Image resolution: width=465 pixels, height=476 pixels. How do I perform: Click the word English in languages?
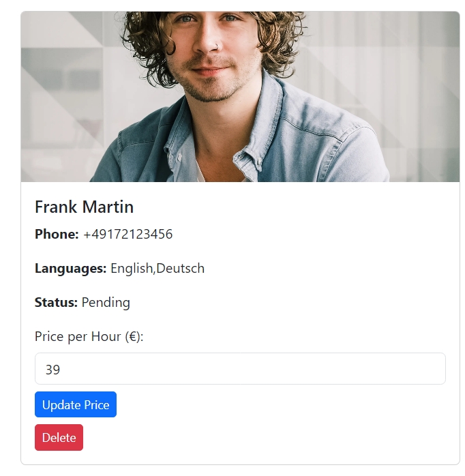click(132, 268)
